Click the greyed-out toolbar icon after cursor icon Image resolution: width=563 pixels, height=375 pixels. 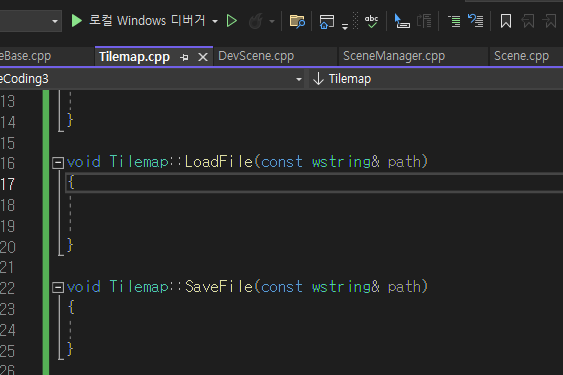(424, 21)
